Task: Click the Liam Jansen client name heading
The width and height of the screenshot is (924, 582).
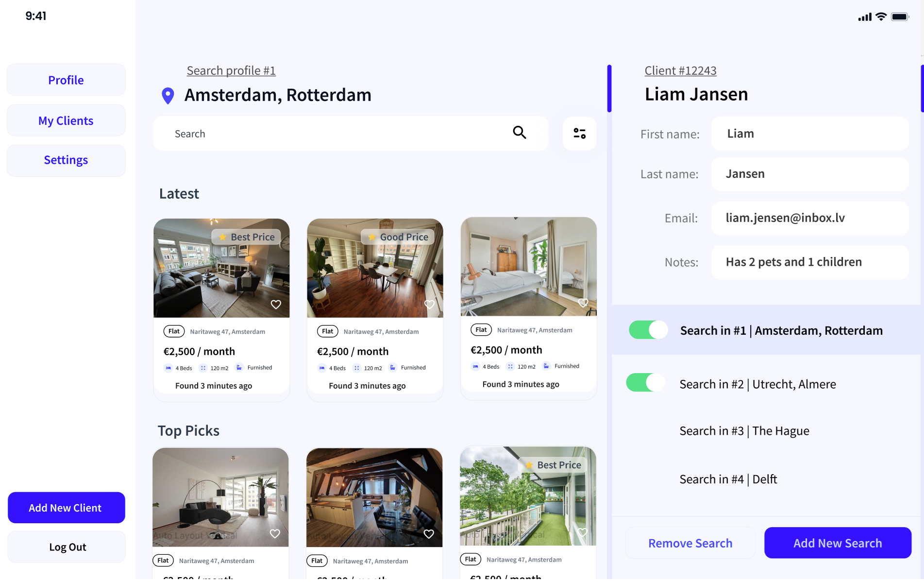Action: [x=696, y=94]
